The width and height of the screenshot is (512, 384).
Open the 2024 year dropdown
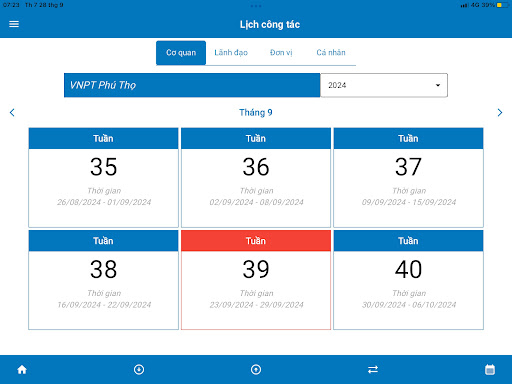(x=384, y=85)
